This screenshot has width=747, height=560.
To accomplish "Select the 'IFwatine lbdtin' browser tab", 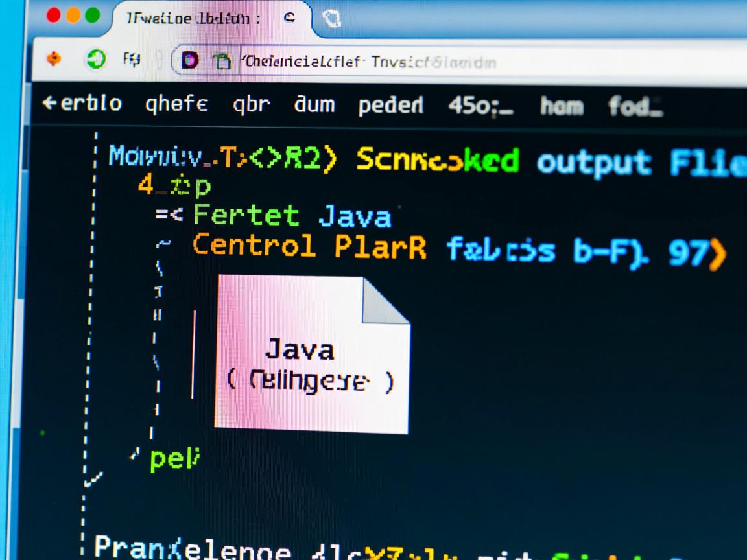I will (195, 19).
